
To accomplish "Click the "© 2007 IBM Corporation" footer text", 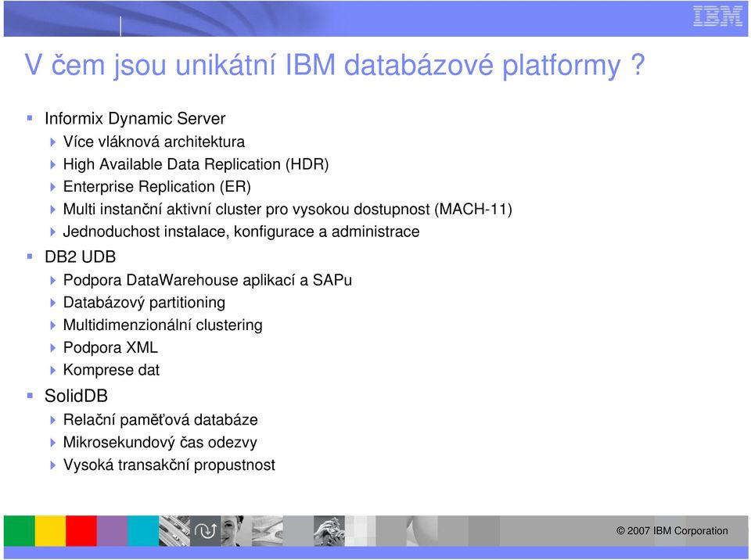I will click(672, 531).
